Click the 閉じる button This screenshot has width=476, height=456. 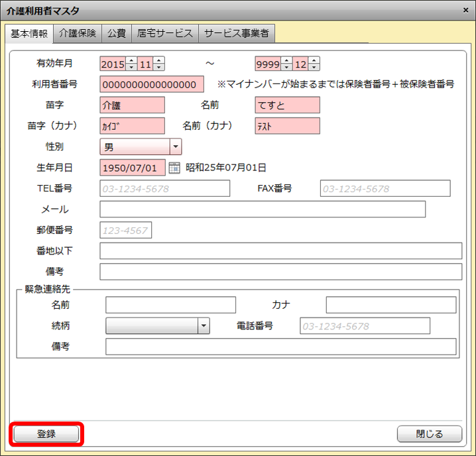(x=429, y=434)
